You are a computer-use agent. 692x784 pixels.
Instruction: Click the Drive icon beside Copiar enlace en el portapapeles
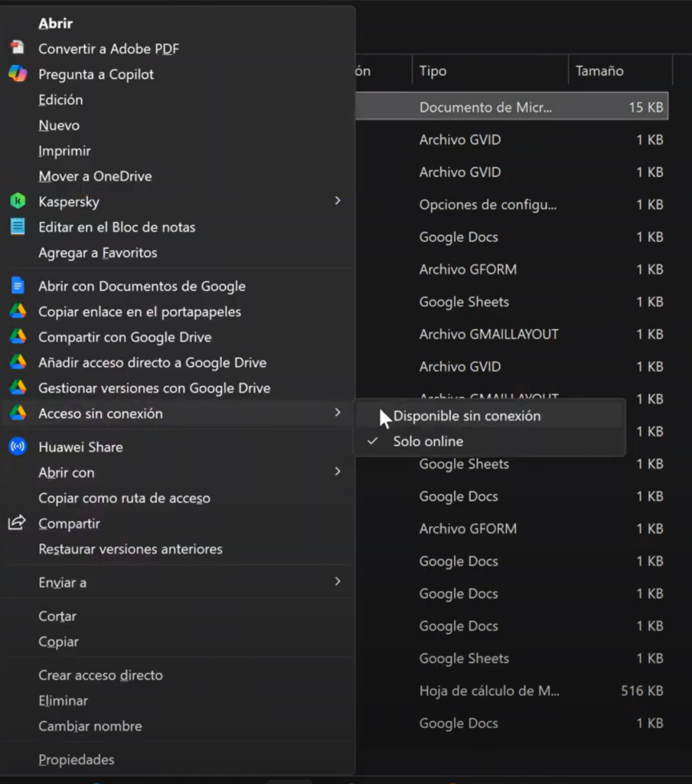(x=17, y=312)
